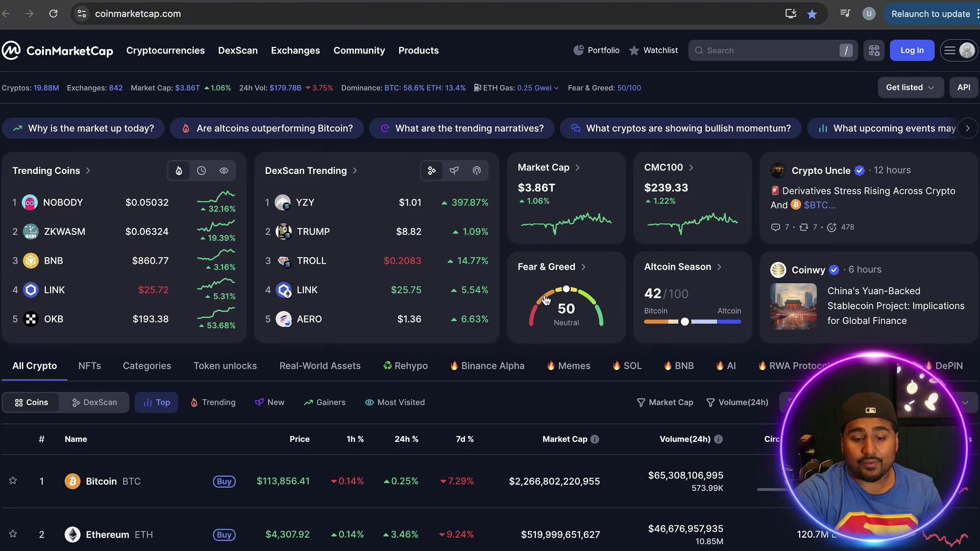The image size is (980, 551).
Task: Open Coinwy avatar
Action: [x=778, y=269]
